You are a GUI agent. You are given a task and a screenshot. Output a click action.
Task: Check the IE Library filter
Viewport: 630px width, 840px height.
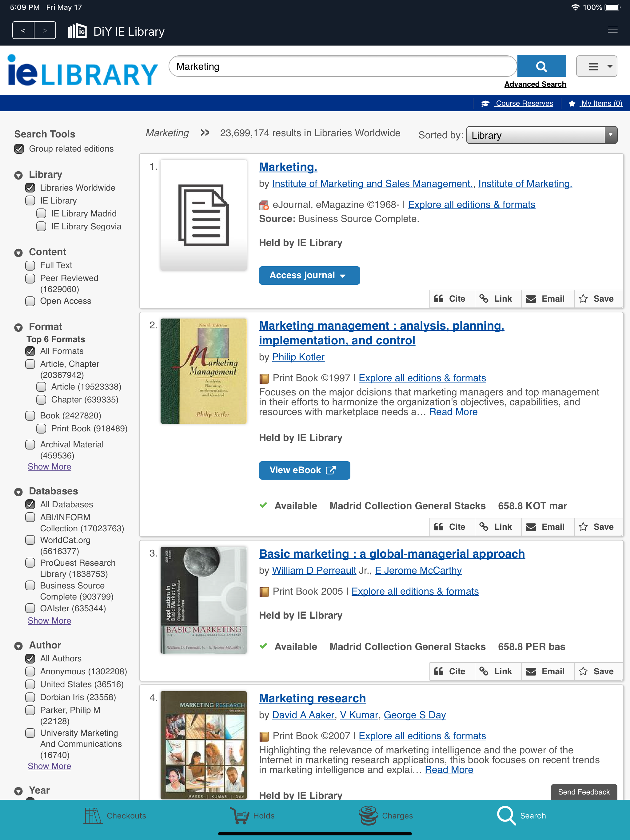(30, 200)
